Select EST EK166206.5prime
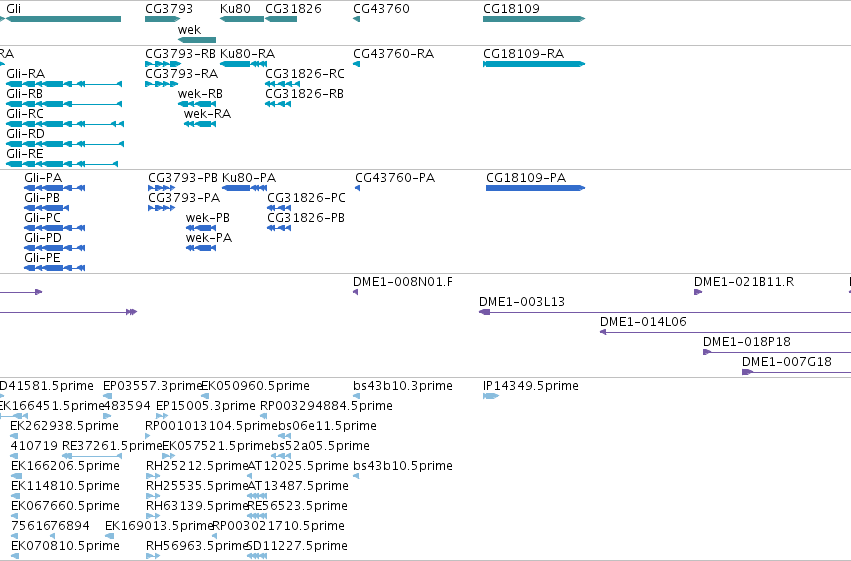 click(x=65, y=467)
